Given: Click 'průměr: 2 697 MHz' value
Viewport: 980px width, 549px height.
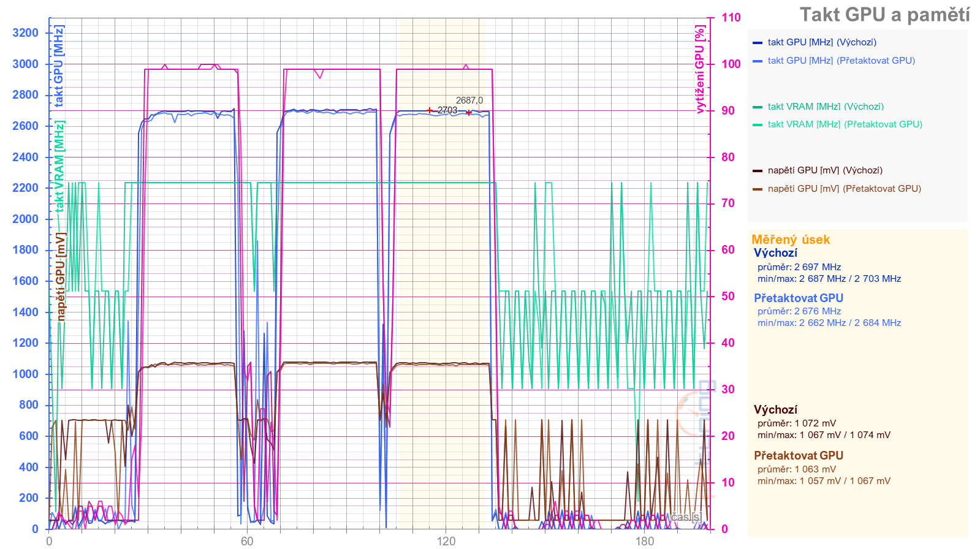Looking at the screenshot, I should [799, 267].
